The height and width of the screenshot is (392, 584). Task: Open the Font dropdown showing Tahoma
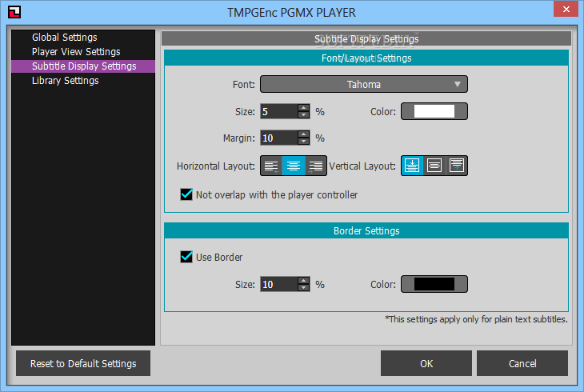pyautogui.click(x=364, y=84)
